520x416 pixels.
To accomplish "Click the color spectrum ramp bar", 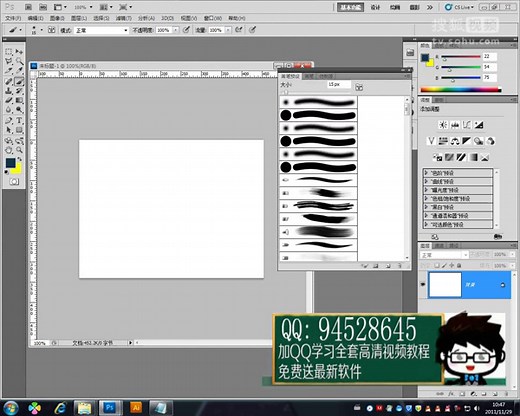I will (x=461, y=90).
